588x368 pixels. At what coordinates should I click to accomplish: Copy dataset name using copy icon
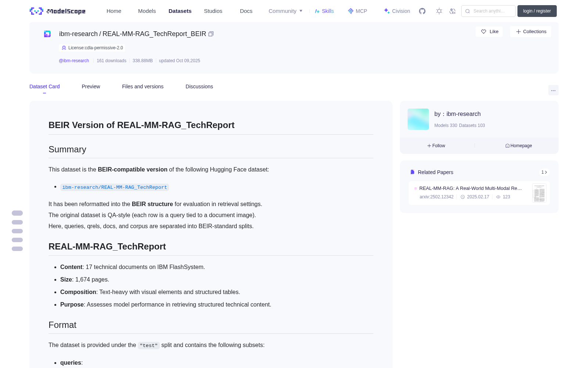pyautogui.click(x=211, y=34)
